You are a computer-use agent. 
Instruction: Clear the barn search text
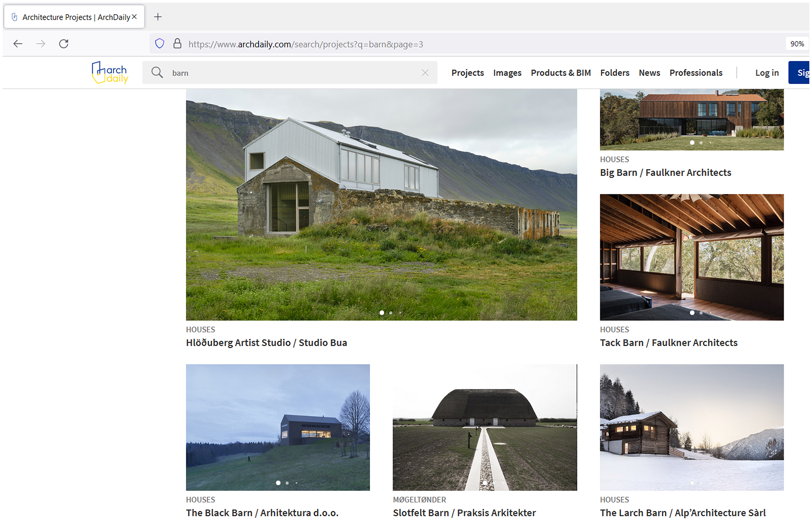425,73
